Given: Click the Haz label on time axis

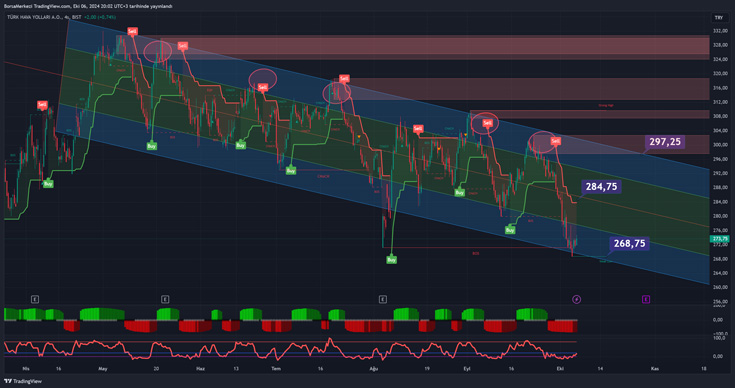Looking at the screenshot, I should point(200,369).
